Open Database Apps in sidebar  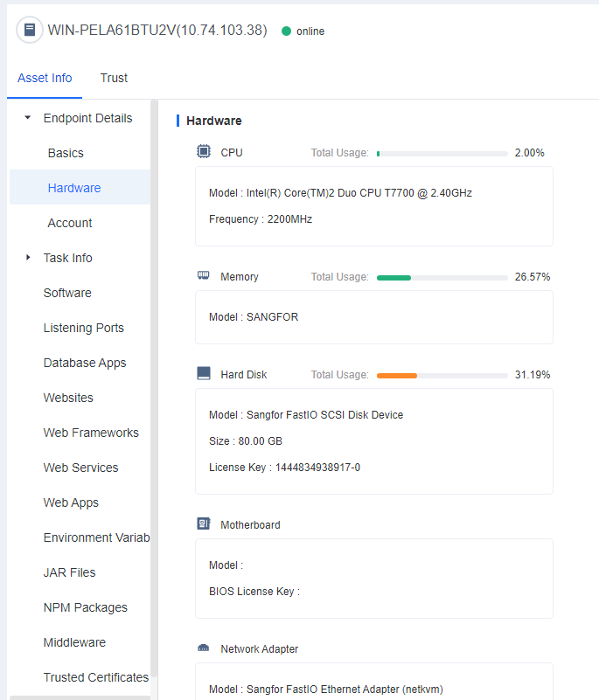[85, 363]
